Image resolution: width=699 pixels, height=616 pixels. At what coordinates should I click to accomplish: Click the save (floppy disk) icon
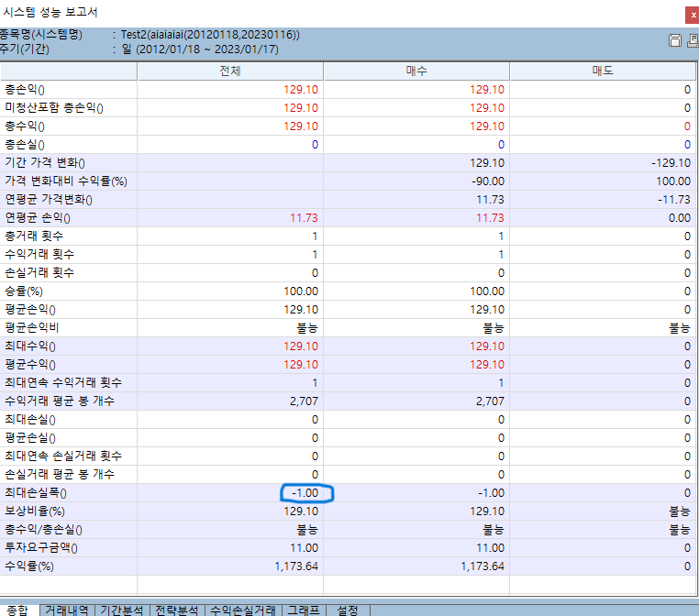[x=674, y=40]
